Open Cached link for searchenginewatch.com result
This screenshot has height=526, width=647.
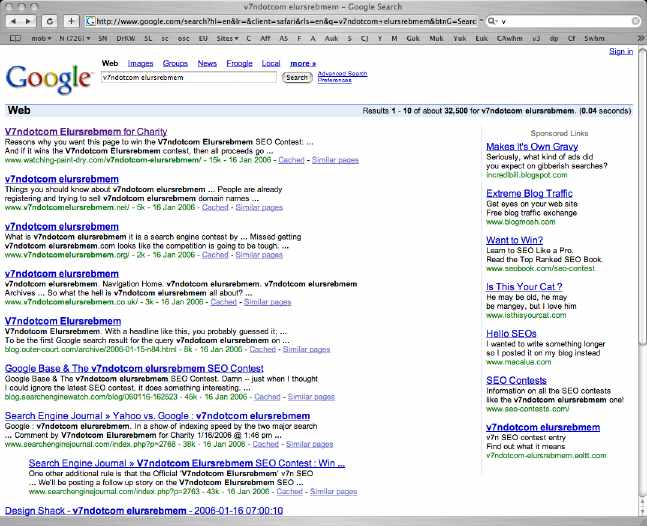click(x=267, y=397)
